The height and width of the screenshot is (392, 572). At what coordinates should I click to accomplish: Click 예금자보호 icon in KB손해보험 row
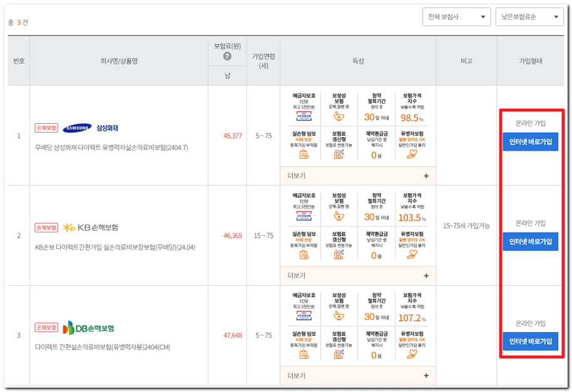(x=304, y=216)
